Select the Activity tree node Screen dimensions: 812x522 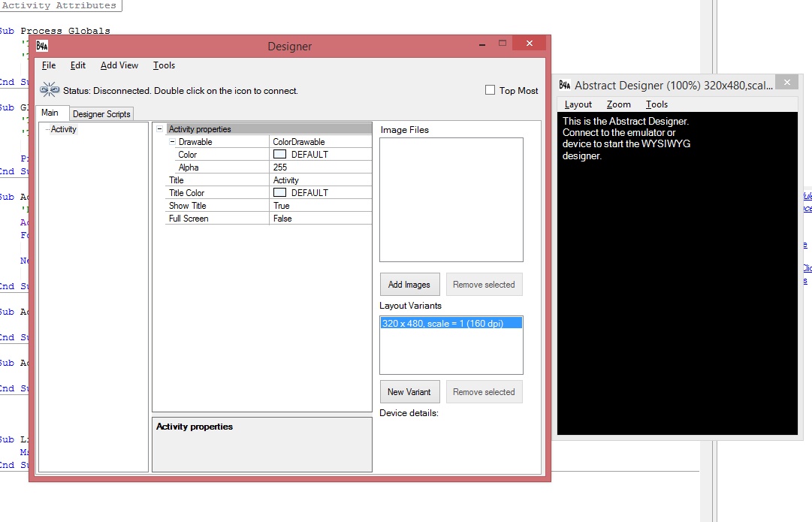point(63,129)
